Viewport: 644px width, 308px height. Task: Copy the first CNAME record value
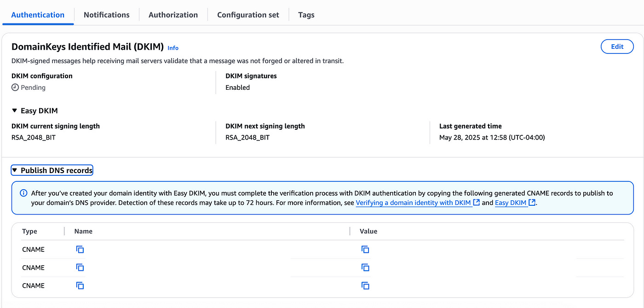[x=365, y=250]
